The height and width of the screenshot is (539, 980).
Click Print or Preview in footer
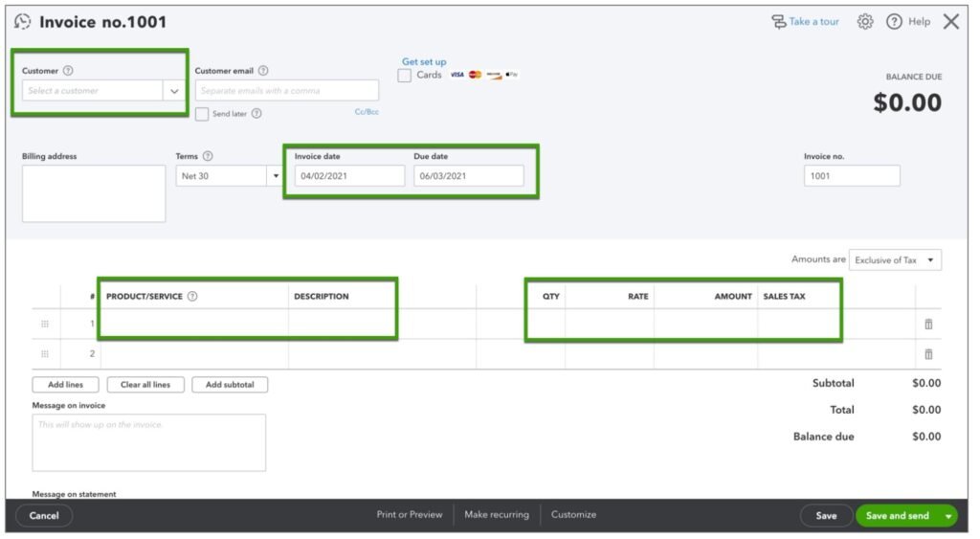point(410,515)
